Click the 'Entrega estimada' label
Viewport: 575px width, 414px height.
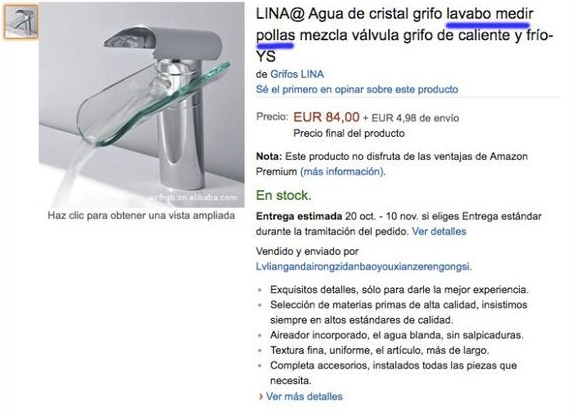pos(299,216)
